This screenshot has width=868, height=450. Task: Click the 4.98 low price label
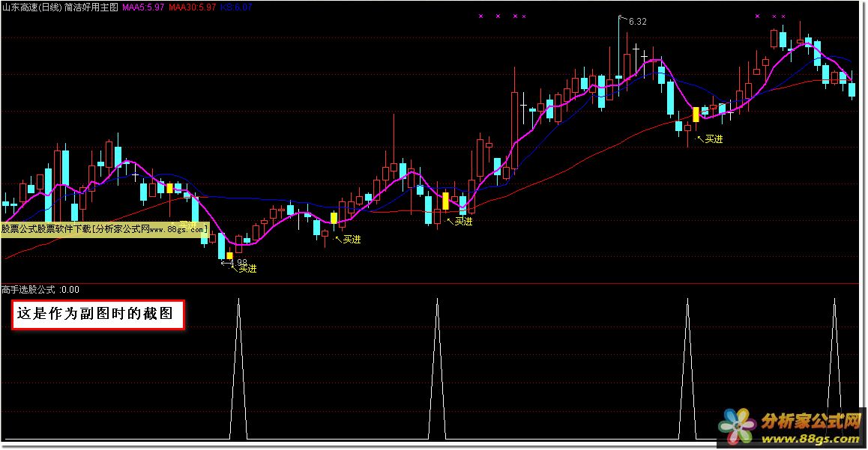click(238, 262)
